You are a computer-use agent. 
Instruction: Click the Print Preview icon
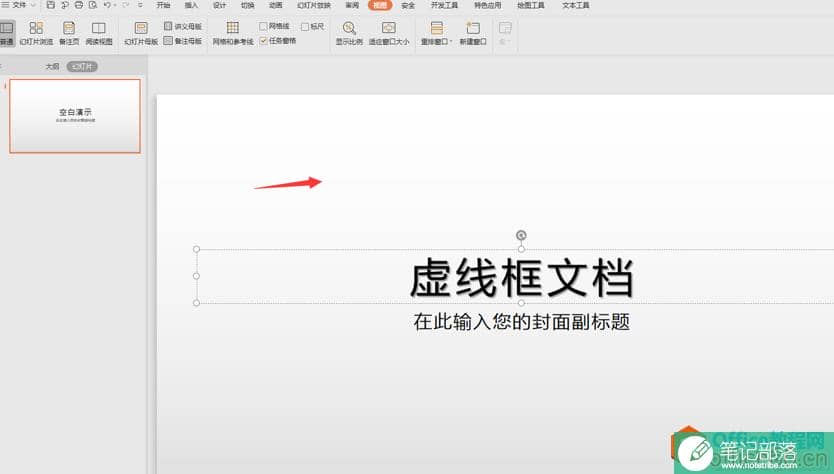[x=93, y=5]
